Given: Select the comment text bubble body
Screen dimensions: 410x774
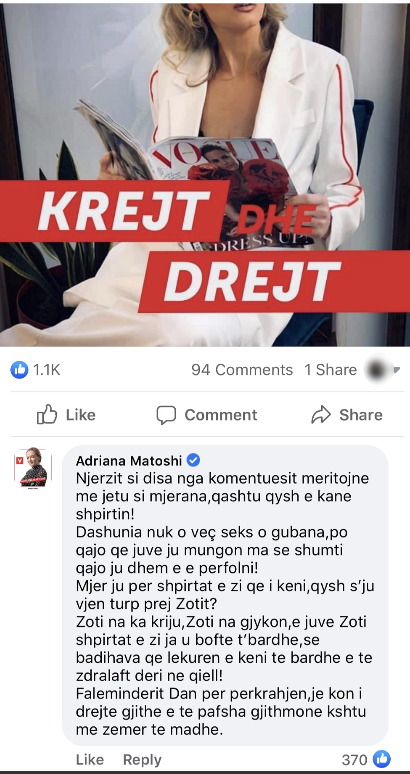Looking at the screenshot, I should point(225,595).
